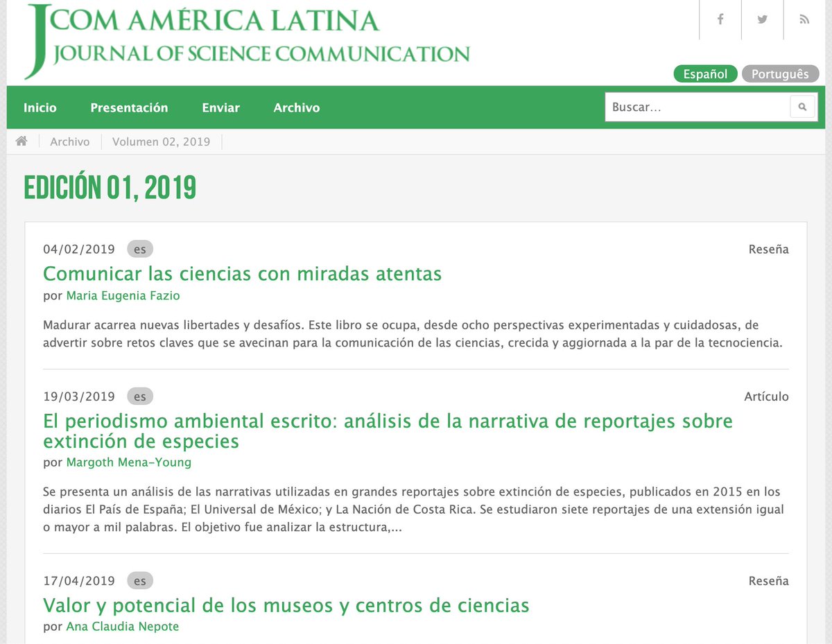Open the Facebook social icon
The width and height of the screenshot is (832, 644).
tap(720, 19)
